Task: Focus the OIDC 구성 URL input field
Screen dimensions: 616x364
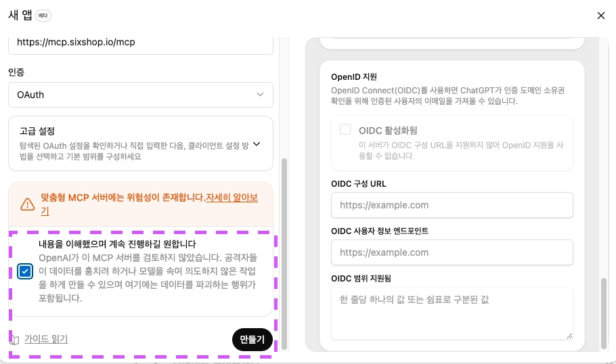Action: [x=452, y=205]
